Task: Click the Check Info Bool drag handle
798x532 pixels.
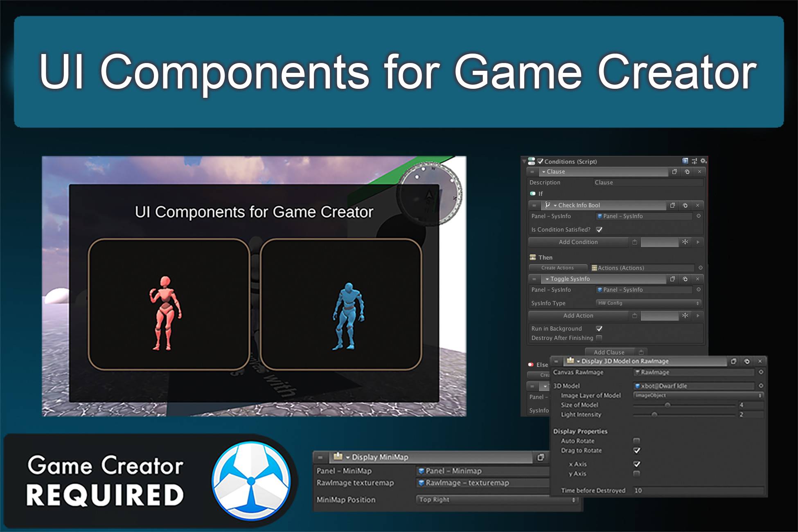Action: [x=534, y=205]
